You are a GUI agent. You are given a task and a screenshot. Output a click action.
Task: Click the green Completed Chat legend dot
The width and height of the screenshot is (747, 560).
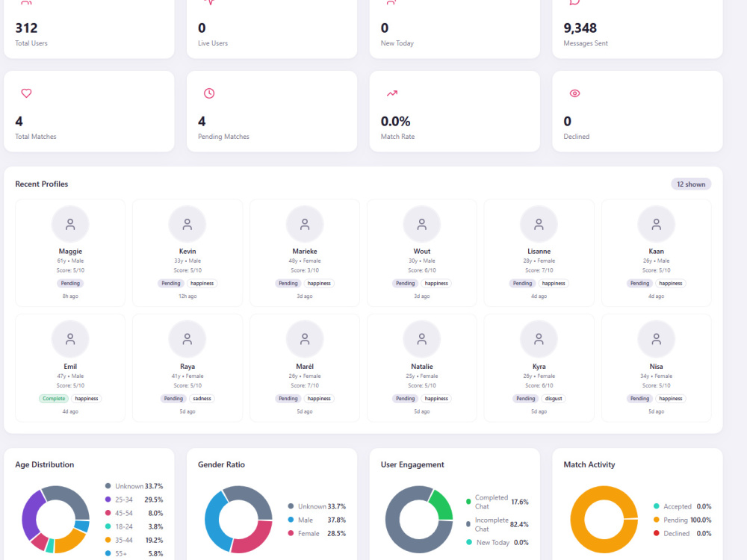tap(468, 502)
